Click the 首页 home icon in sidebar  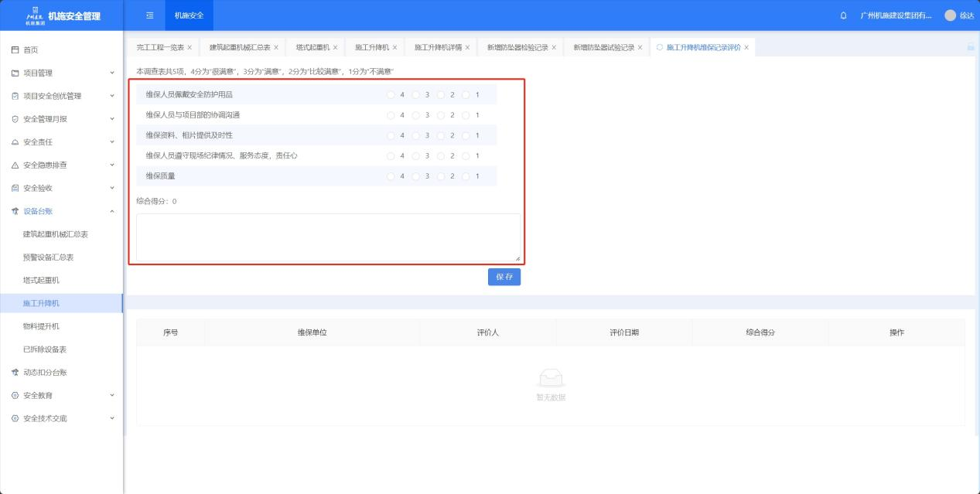point(15,50)
